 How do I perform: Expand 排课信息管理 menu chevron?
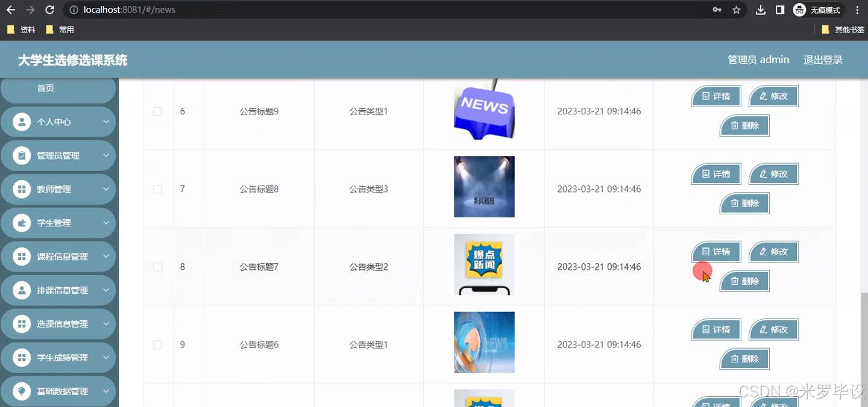[x=105, y=290]
